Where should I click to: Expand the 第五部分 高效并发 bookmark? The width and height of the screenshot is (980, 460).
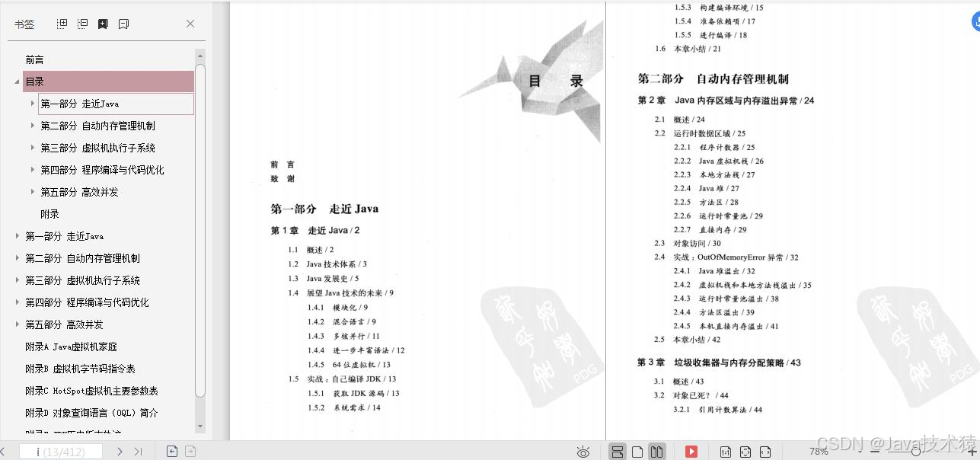point(17,324)
